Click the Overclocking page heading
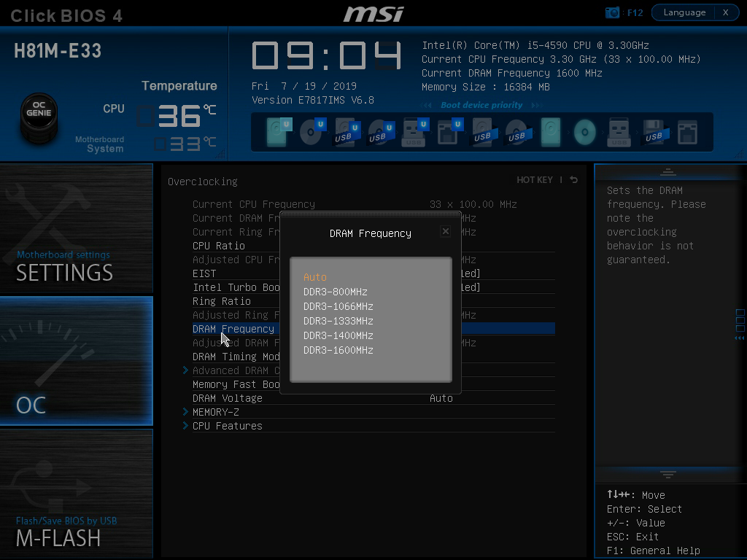747x560 pixels. click(203, 182)
